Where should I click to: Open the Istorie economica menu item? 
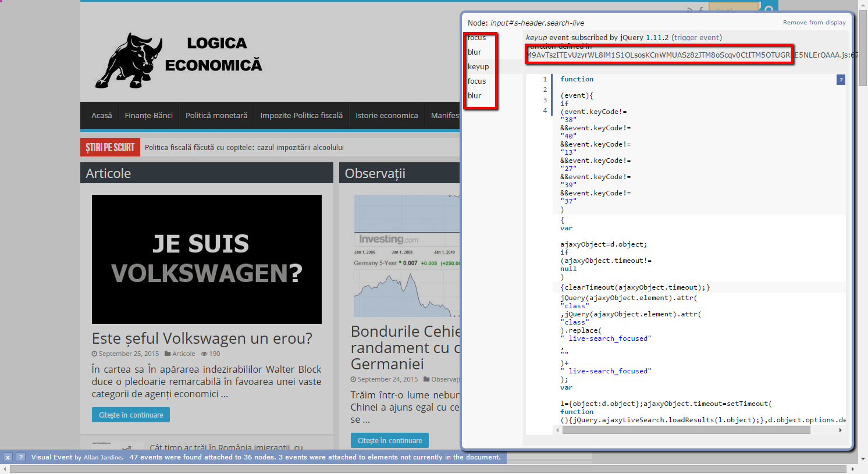[x=386, y=115]
